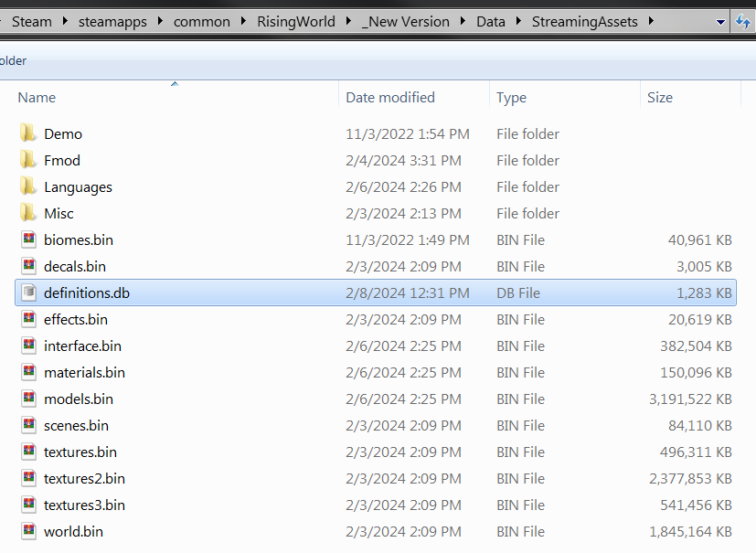This screenshot has width=756, height=553.
Task: Expand the arrow after Data breadcrumb
Action: [519, 21]
